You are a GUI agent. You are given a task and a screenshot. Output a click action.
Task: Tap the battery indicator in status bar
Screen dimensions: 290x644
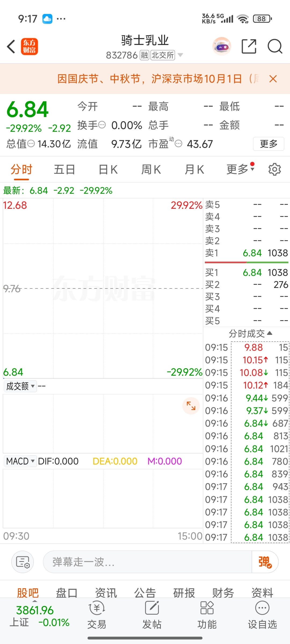(x=262, y=19)
